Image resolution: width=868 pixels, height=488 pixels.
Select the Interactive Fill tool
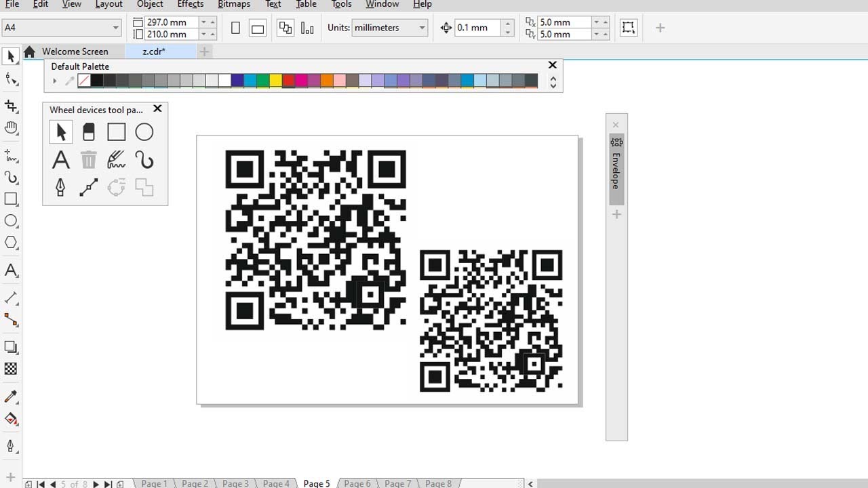click(11, 418)
